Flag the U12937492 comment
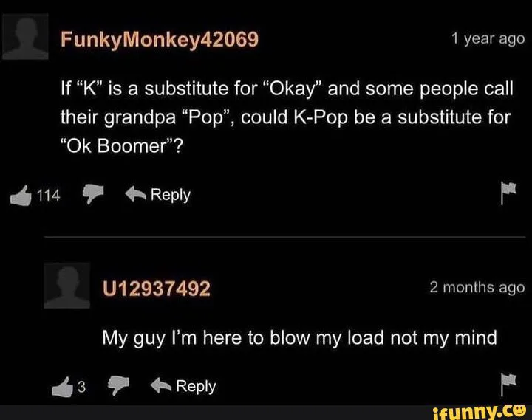Image resolution: width=532 pixels, height=420 pixels. (x=508, y=385)
